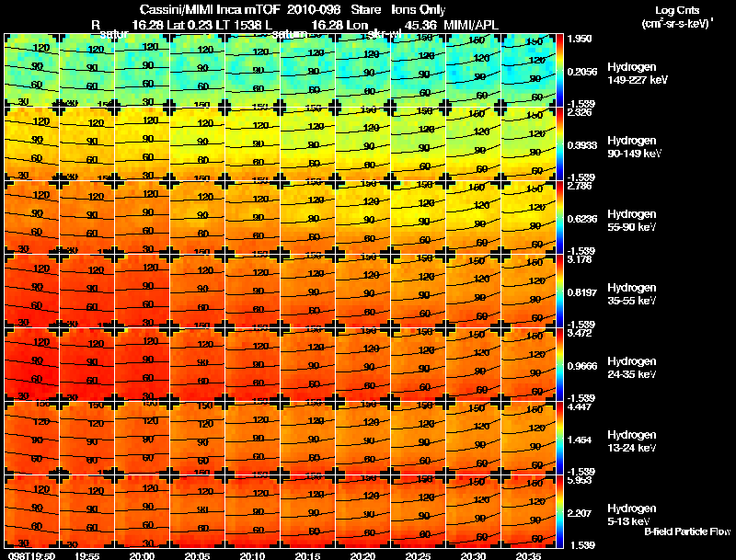Click the '20:30' time axis label

pyautogui.click(x=473, y=555)
